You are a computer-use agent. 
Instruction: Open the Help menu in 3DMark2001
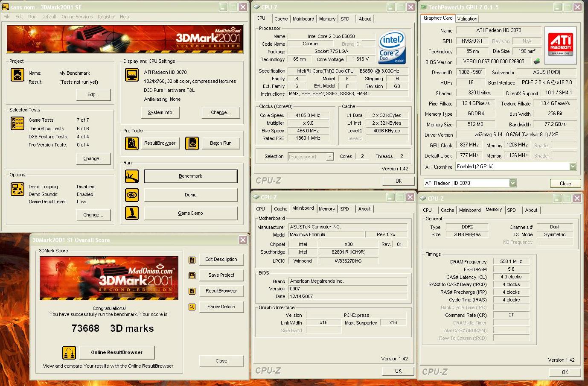124,17
